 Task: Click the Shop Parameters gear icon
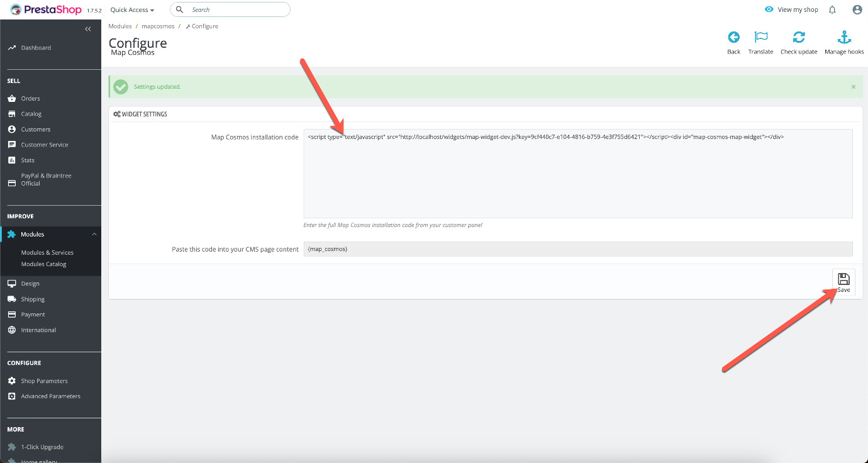click(x=11, y=381)
